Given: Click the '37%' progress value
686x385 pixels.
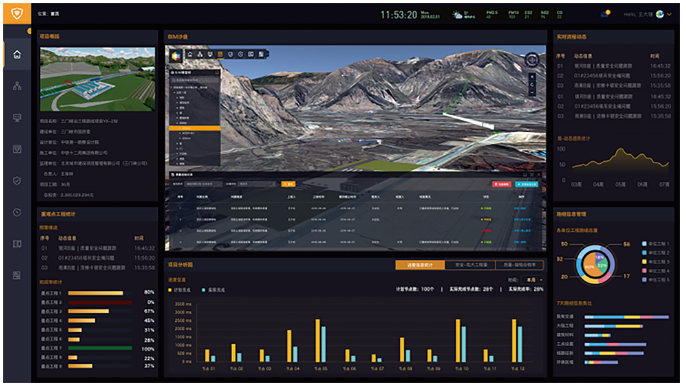Looking at the screenshot, I should (149, 366).
